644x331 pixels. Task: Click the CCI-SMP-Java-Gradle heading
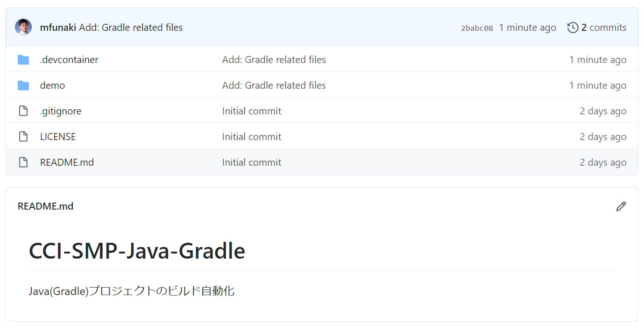click(x=136, y=251)
